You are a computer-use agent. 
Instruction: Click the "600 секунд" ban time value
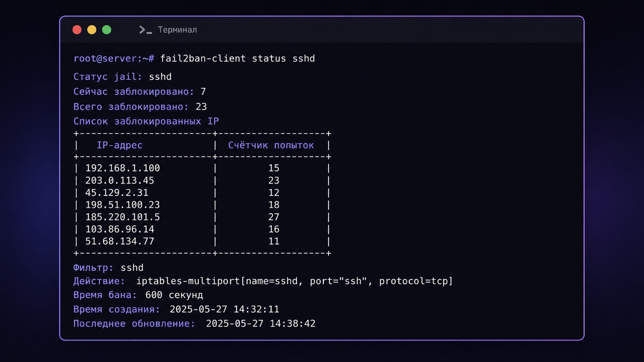click(174, 295)
